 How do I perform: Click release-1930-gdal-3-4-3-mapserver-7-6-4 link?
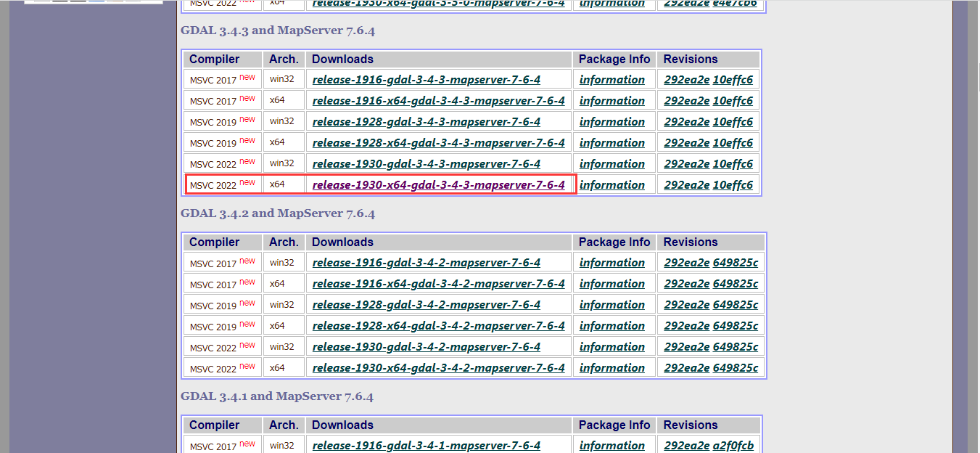pyautogui.click(x=427, y=164)
